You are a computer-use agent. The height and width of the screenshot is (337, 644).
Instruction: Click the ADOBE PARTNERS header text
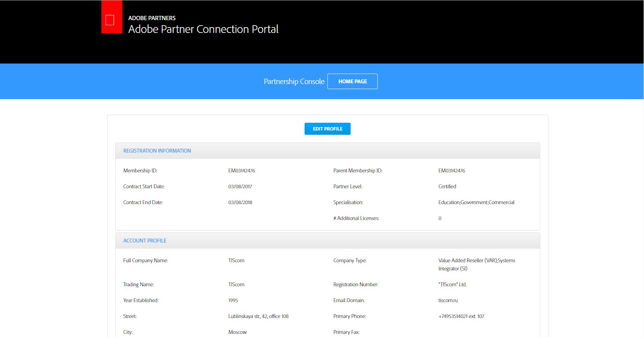tap(152, 18)
